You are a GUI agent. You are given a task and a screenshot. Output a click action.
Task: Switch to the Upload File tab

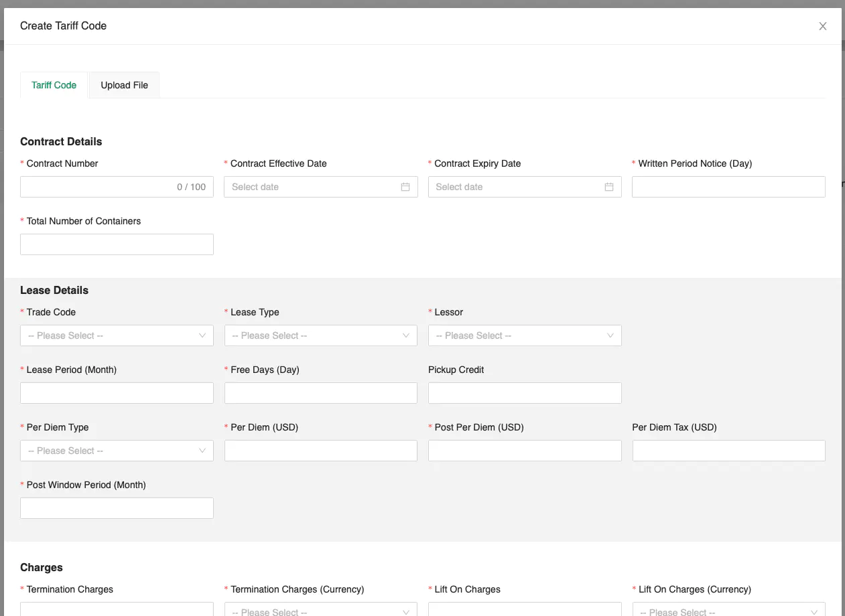coord(124,85)
